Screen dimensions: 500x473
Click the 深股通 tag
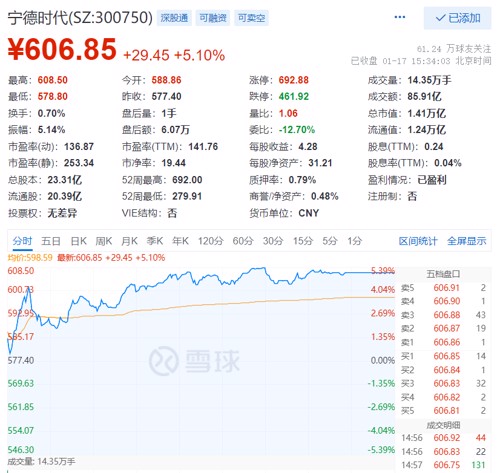[x=174, y=18]
